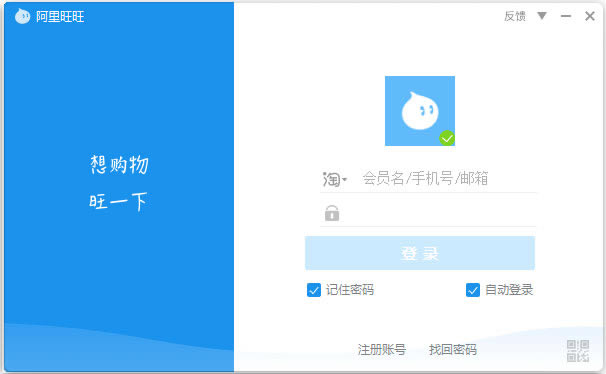The height and width of the screenshot is (374, 606).
Task: Open QR code login icon
Action: [x=578, y=351]
